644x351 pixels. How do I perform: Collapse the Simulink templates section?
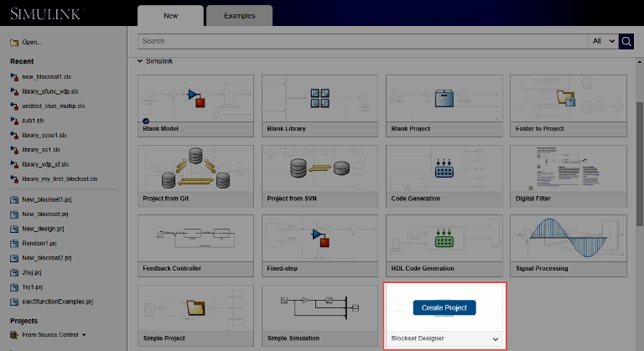140,61
